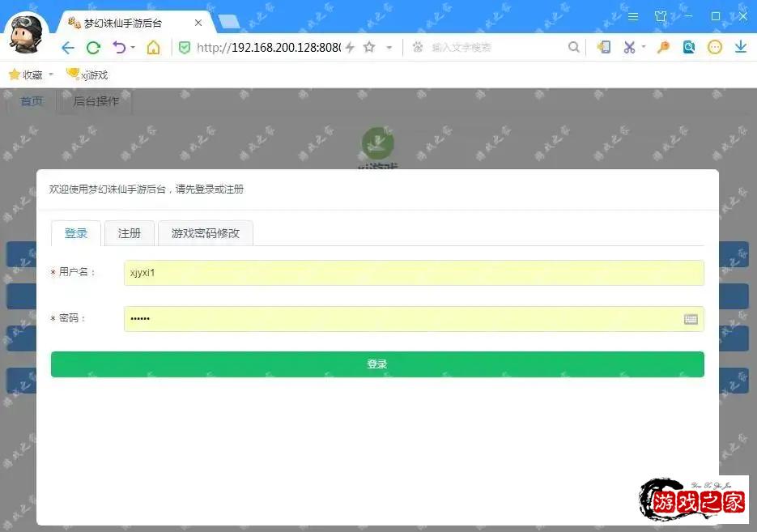The height and width of the screenshot is (532, 757).
Task: Open the search magnifier tool
Action: pos(574,47)
